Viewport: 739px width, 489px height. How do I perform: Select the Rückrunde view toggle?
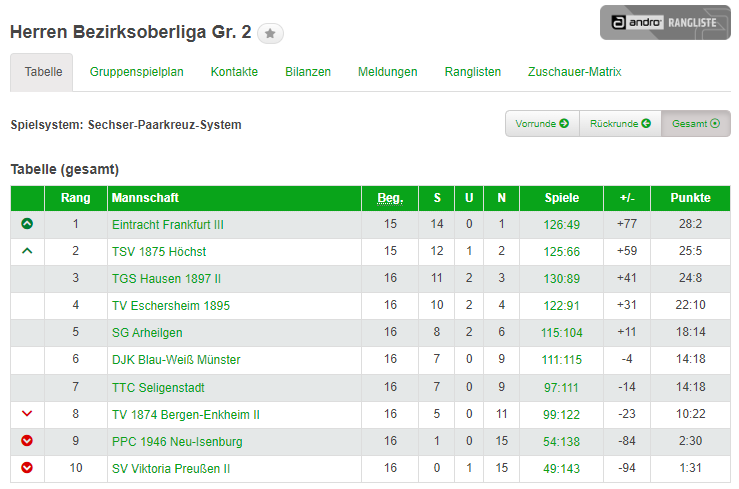pos(620,124)
